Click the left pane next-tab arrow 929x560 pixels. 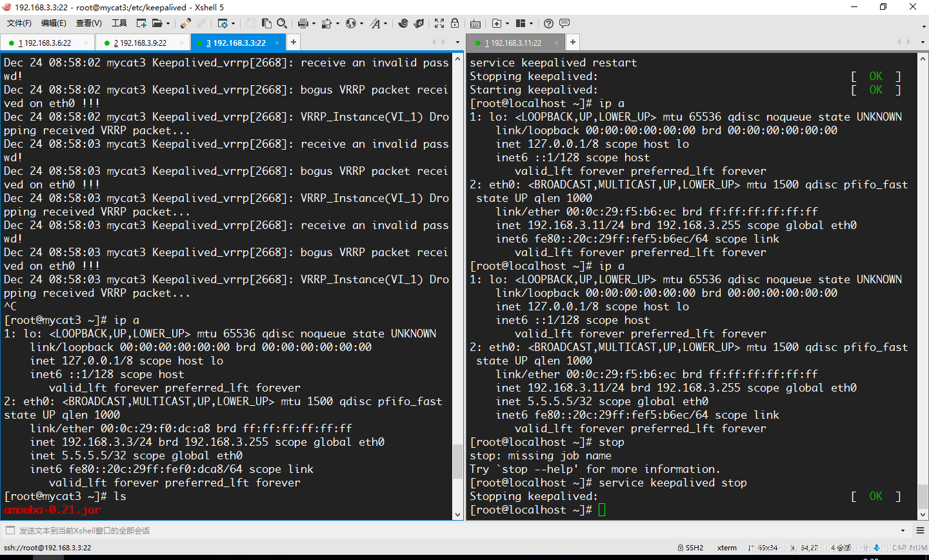443,42
